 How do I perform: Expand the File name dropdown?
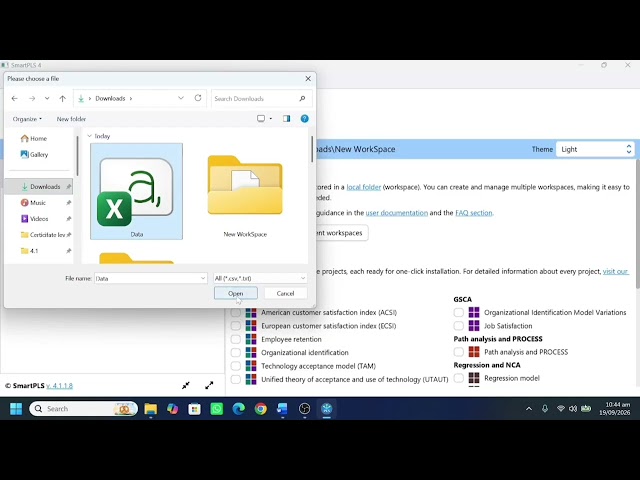tap(203, 278)
